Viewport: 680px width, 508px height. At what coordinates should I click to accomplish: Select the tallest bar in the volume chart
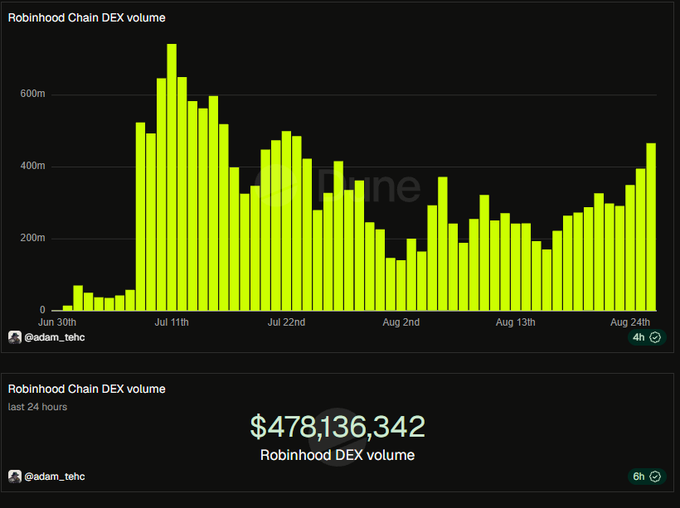172,177
